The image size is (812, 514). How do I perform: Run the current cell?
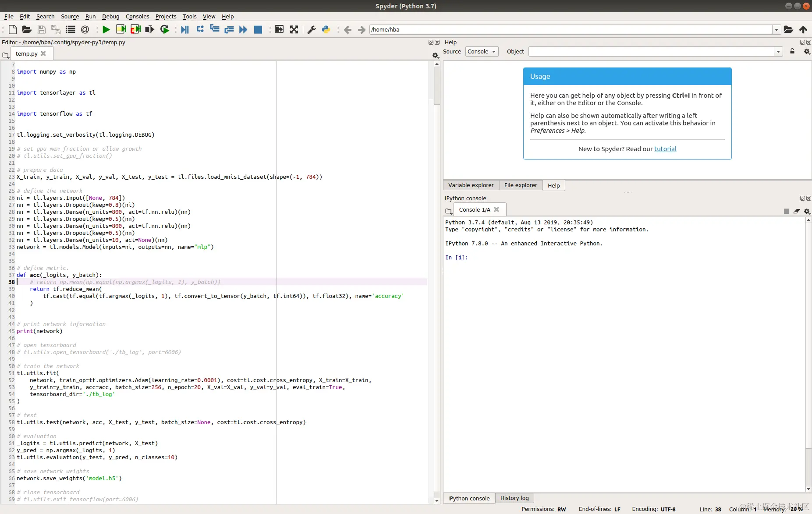coord(121,29)
